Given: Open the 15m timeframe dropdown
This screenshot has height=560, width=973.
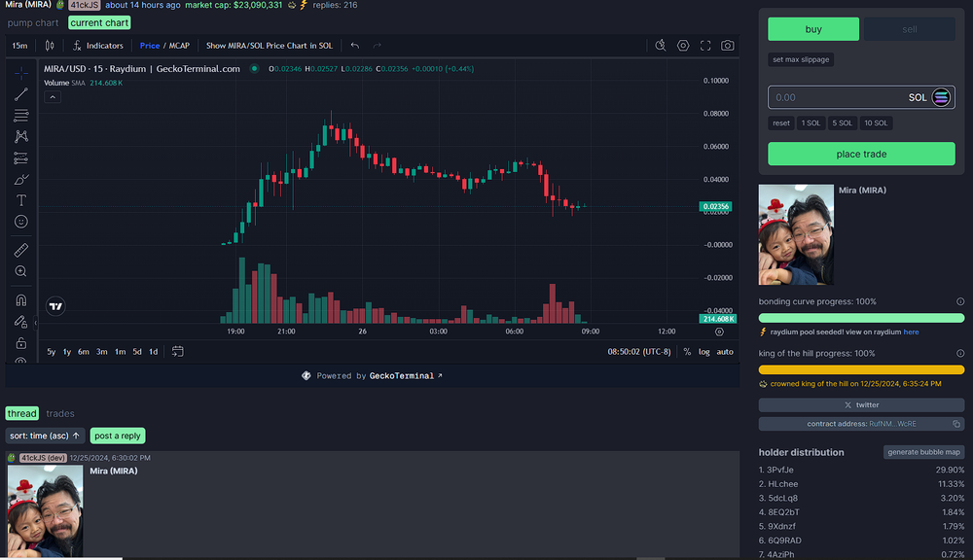Looking at the screenshot, I should click(x=19, y=46).
